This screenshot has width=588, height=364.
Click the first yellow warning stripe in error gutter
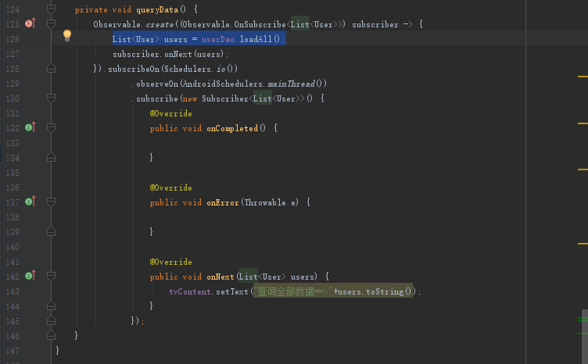click(583, 77)
